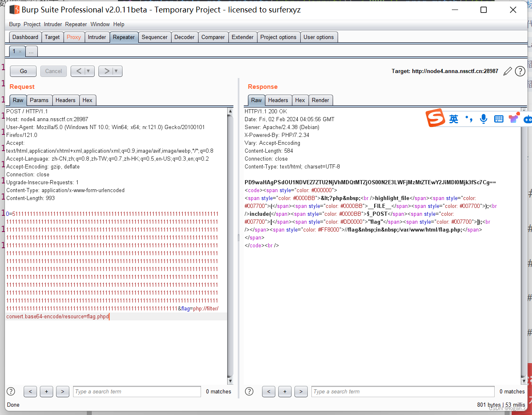The width and height of the screenshot is (532, 415).
Task: Click Request search previous match button
Action: coord(30,391)
